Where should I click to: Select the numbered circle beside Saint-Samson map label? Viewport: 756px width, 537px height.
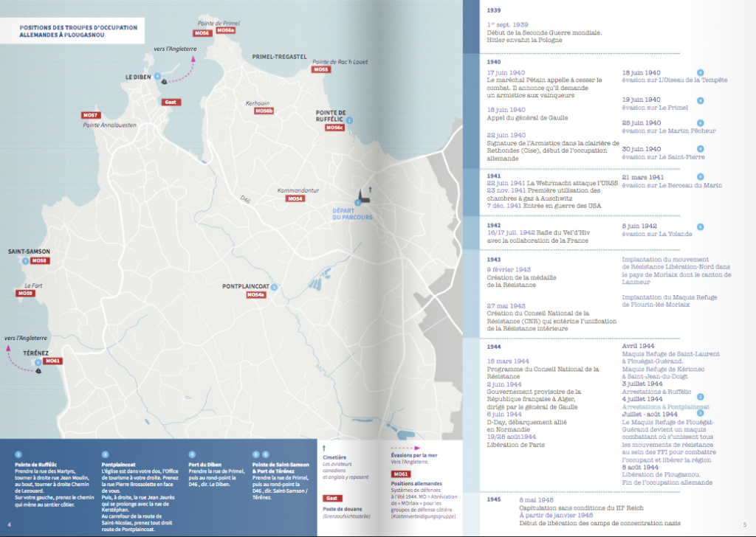[x=25, y=261]
